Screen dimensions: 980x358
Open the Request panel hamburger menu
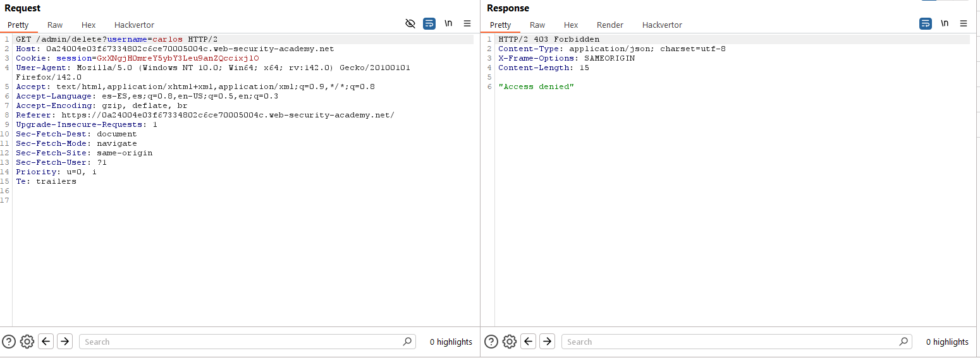467,24
